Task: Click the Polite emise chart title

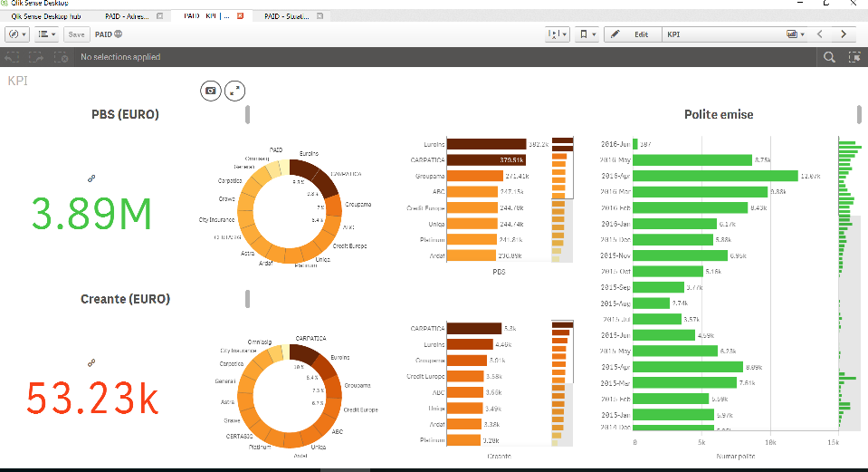Action: pyautogui.click(x=719, y=114)
